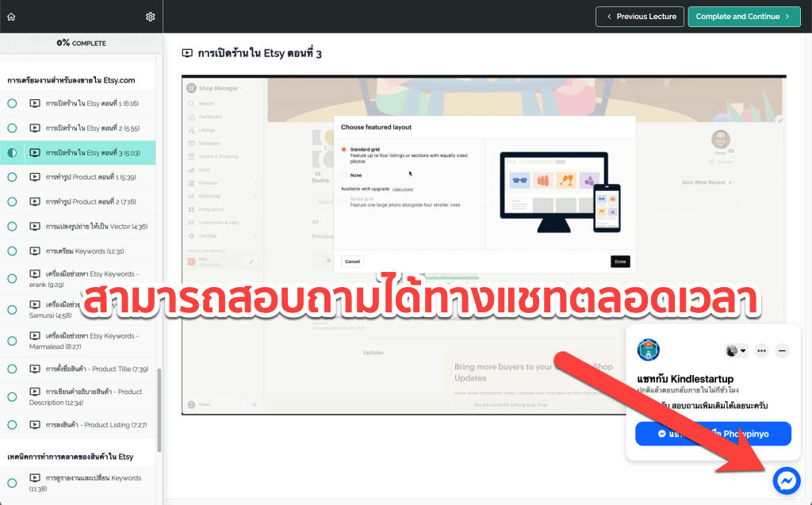Open lecture Etsy Keywords - Marmalead (8:27)
Viewport: 812px width, 505px height.
pos(78,341)
